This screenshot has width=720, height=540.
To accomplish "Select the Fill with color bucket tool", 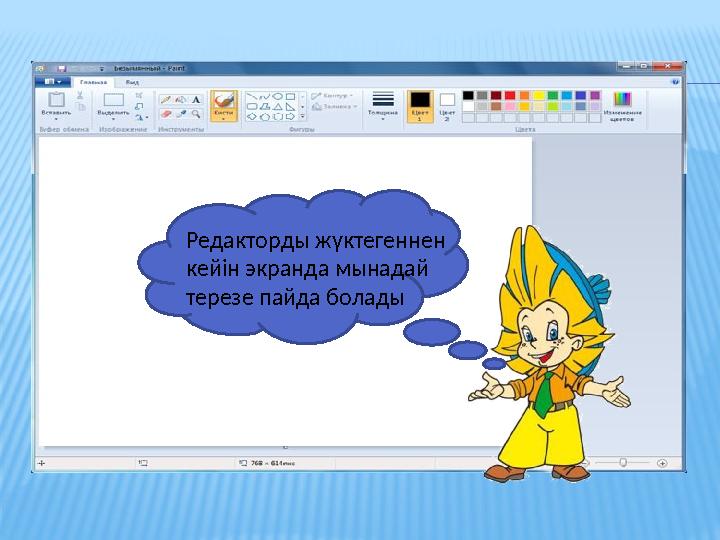I will [x=181, y=100].
